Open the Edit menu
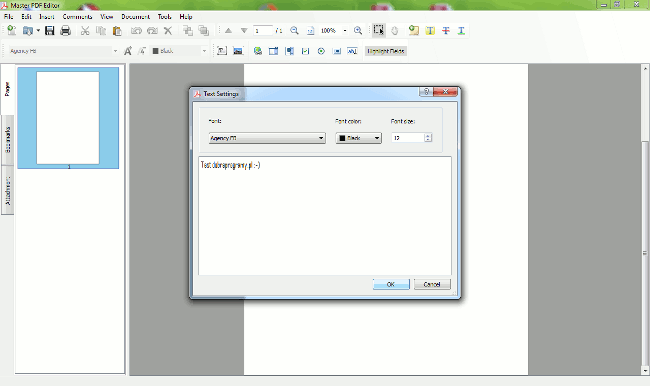Viewport: 650px width, 386px height. click(27, 17)
